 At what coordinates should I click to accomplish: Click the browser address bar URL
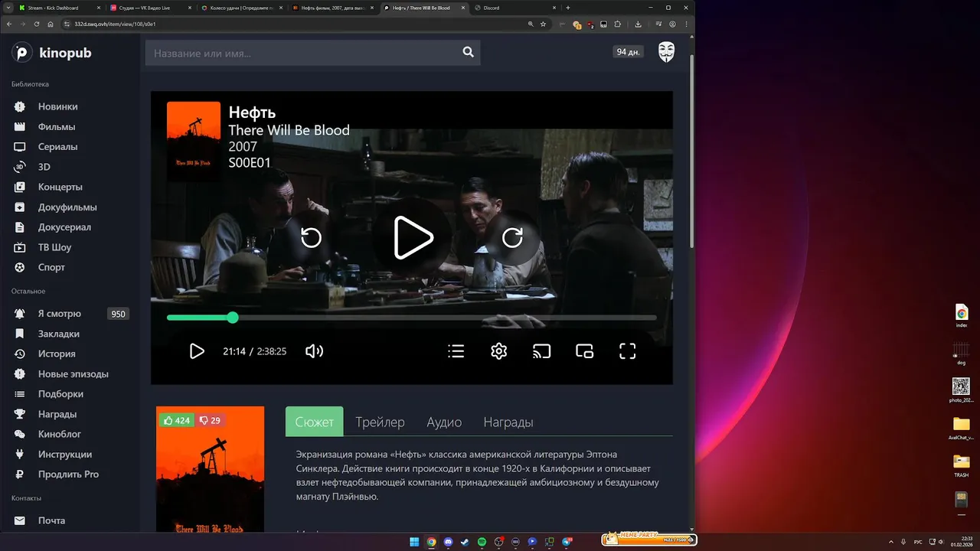click(115, 24)
